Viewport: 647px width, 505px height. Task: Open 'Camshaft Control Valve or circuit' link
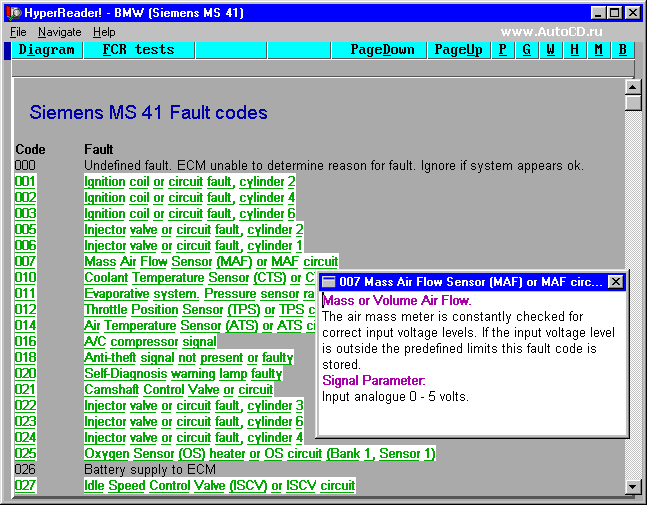179,389
